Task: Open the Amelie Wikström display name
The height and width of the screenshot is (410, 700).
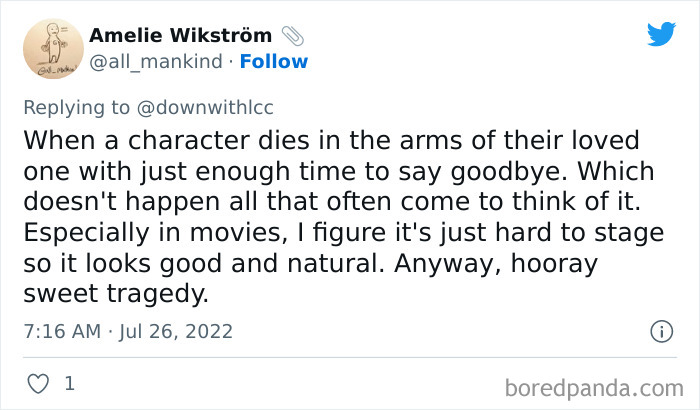Action: [183, 35]
